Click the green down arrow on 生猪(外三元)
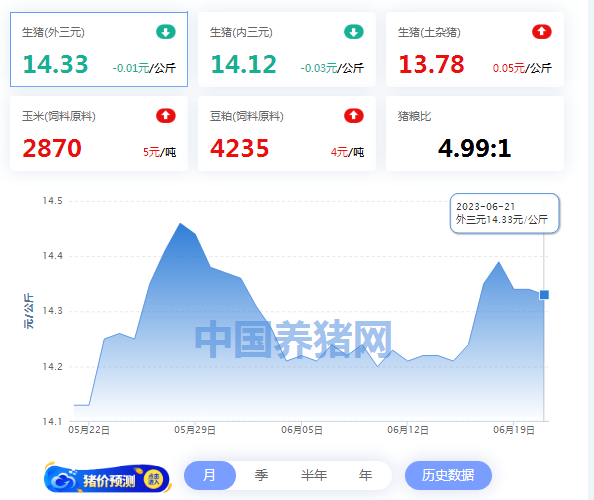Image resolution: width=594 pixels, height=500 pixels. 166,32
